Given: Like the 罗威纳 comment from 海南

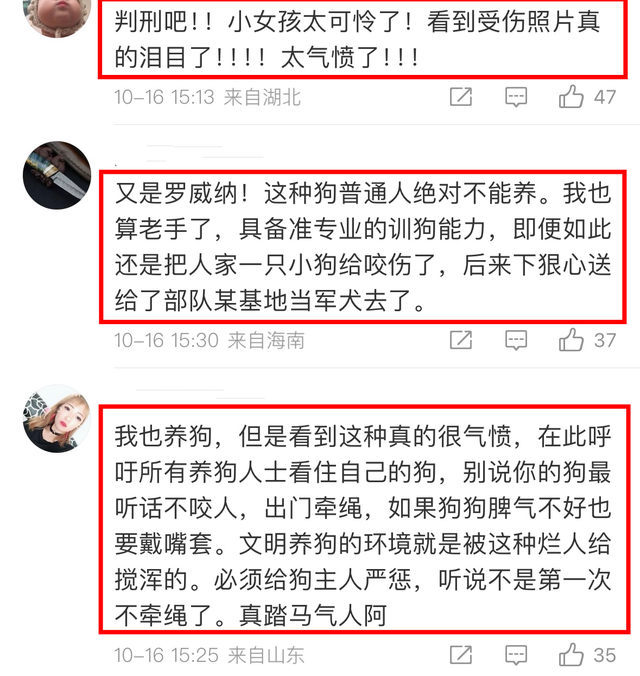Looking at the screenshot, I should 571,340.
